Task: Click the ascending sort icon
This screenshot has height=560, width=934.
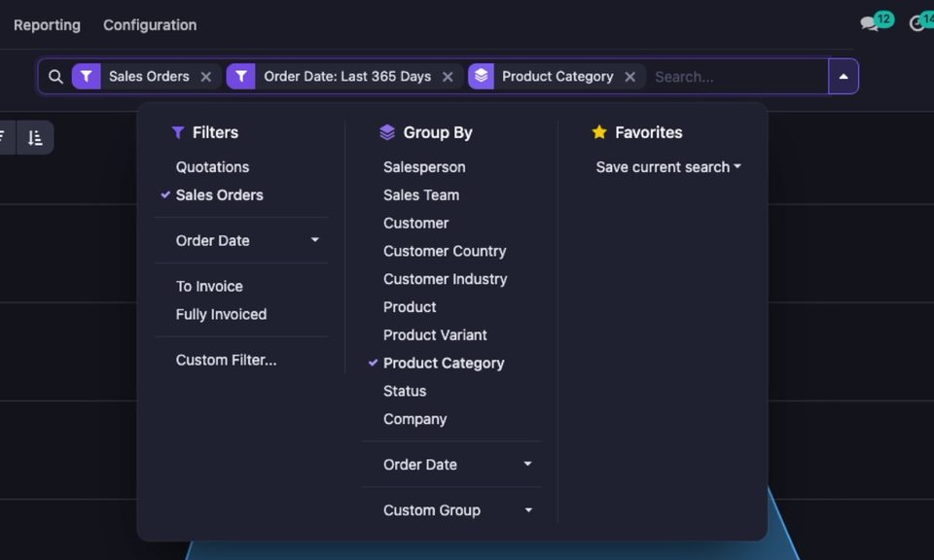Action: 35,137
